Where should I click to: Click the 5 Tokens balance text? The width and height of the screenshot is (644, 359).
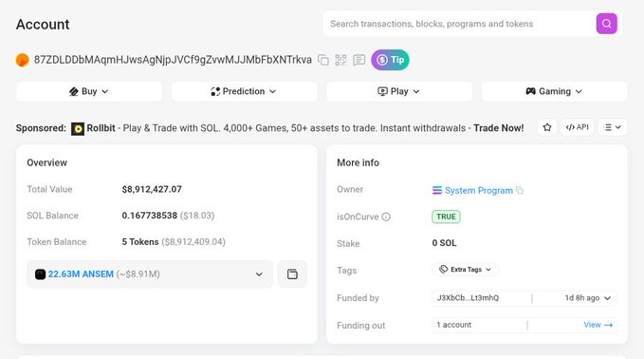140,242
